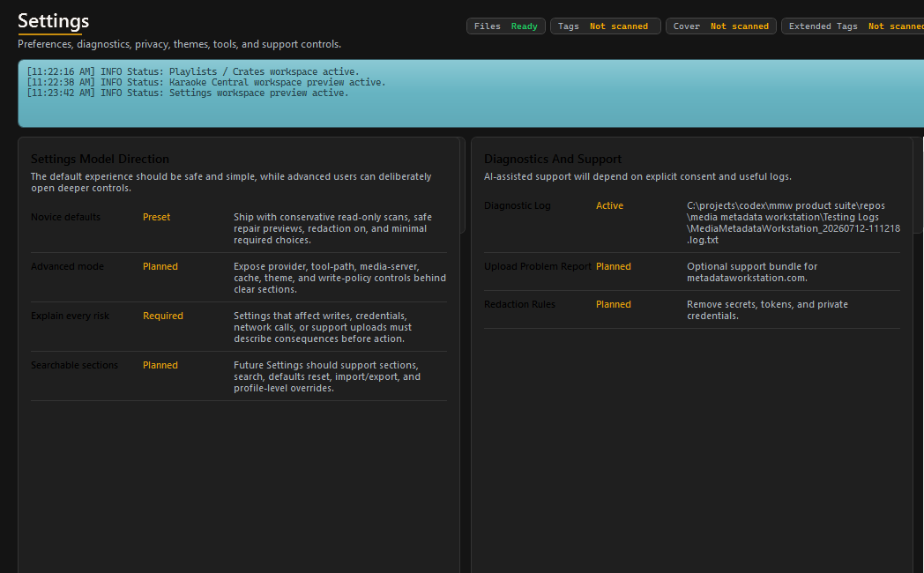This screenshot has width=924, height=573.
Task: Click the Karaoke Central workspace preview log line
Action: pyautogui.click(x=205, y=83)
